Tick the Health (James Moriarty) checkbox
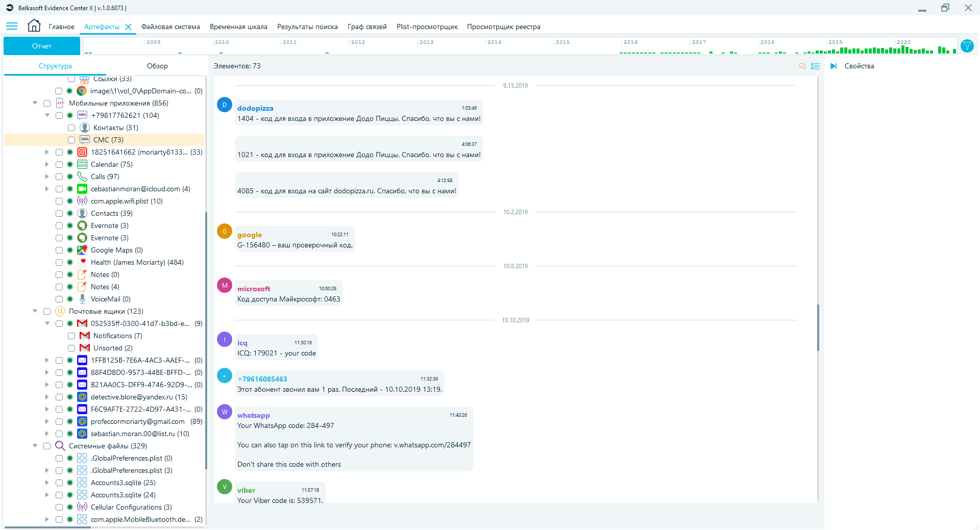The width and height of the screenshot is (980, 530). coord(59,262)
